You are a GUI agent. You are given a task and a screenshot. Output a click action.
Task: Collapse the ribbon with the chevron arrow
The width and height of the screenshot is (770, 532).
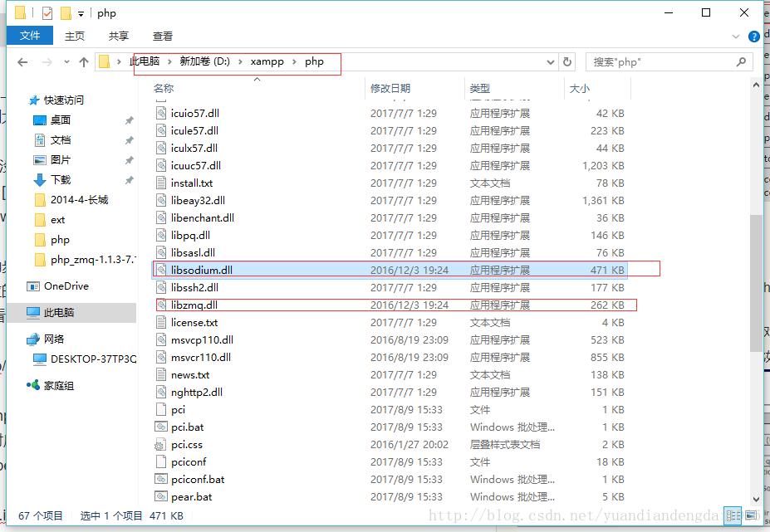coord(735,36)
